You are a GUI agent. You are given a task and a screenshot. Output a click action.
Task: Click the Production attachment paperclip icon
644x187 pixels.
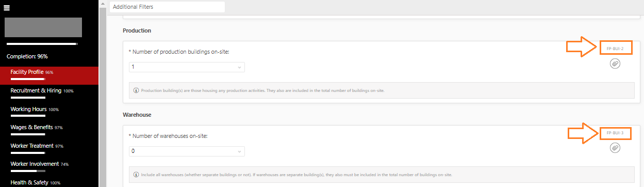click(x=615, y=64)
